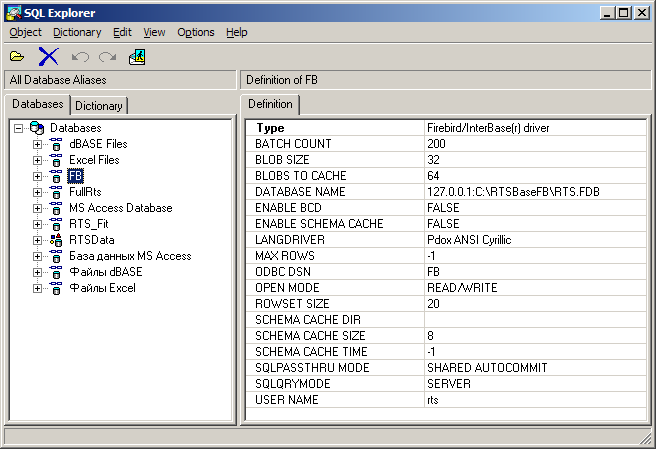This screenshot has height=449, width=656.
Task: Open the Help menu
Action: click(x=236, y=32)
